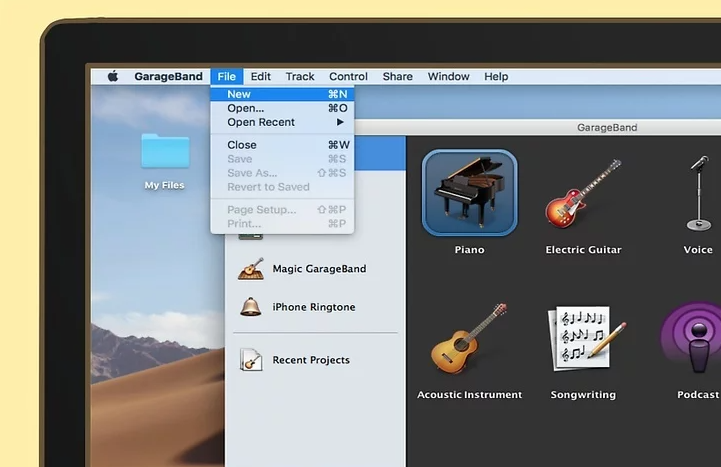This screenshot has width=721, height=467.
Task: Click the Magic GarageBand sidebar label
Action: 319,269
